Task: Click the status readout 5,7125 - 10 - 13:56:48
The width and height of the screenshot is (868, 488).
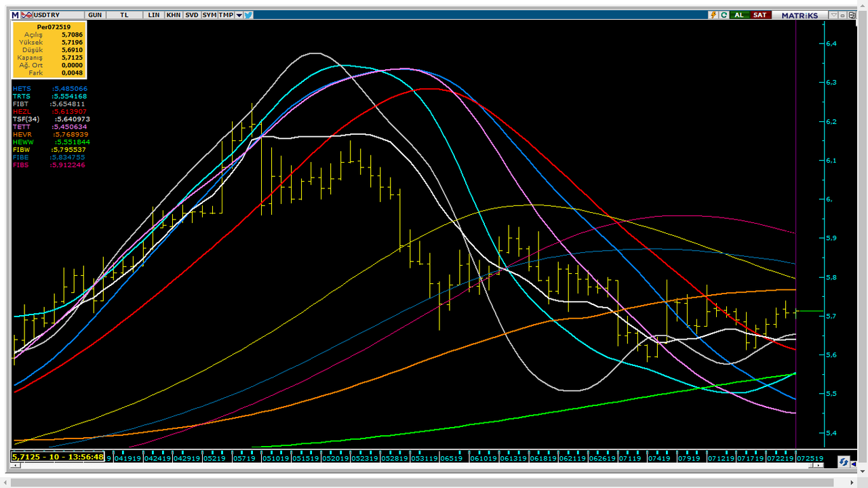Action: (58, 457)
